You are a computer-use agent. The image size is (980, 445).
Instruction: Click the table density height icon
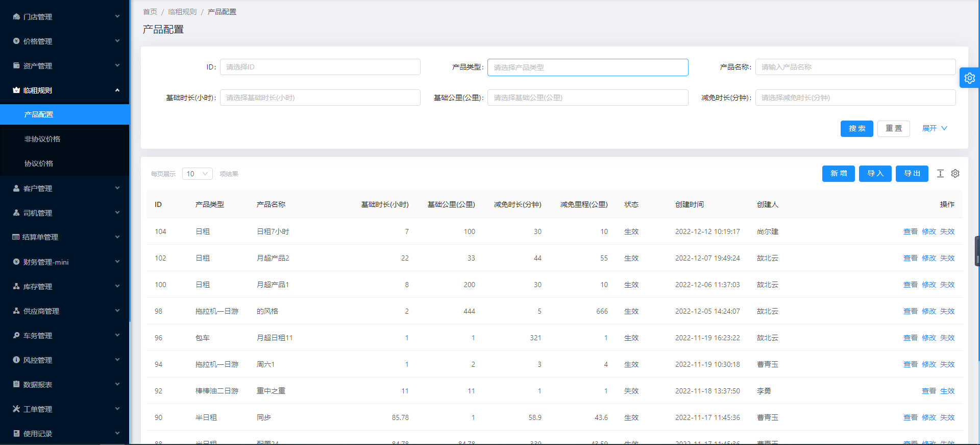click(940, 174)
